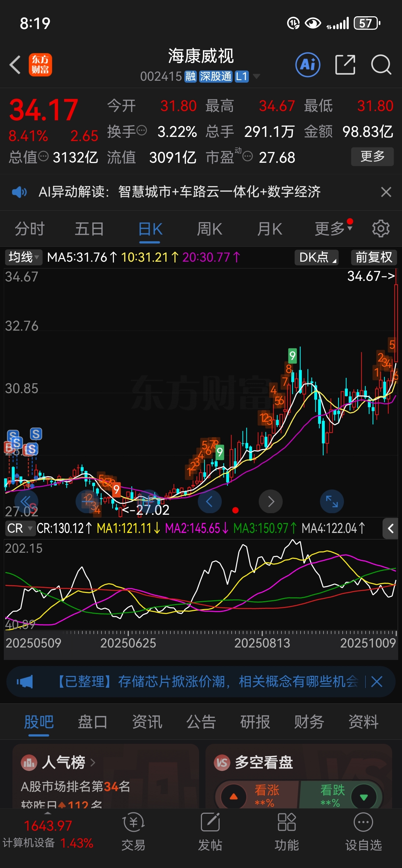Image resolution: width=402 pixels, height=868 pixels.
Task: Dismiss the AI异动解读 banner
Action: coord(386,192)
